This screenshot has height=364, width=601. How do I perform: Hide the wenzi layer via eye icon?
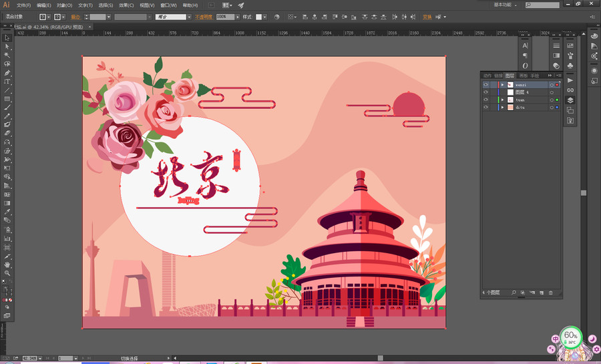pyautogui.click(x=486, y=85)
